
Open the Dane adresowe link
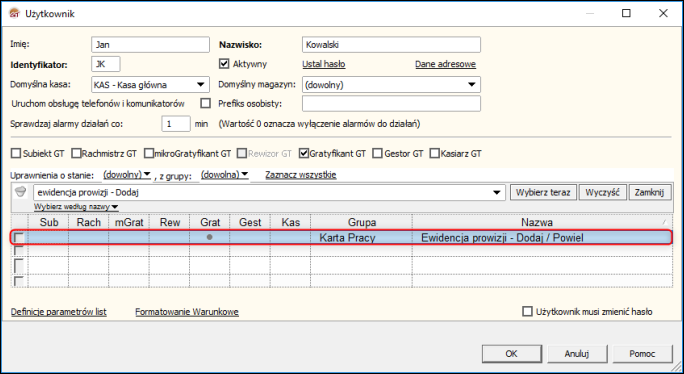point(445,64)
